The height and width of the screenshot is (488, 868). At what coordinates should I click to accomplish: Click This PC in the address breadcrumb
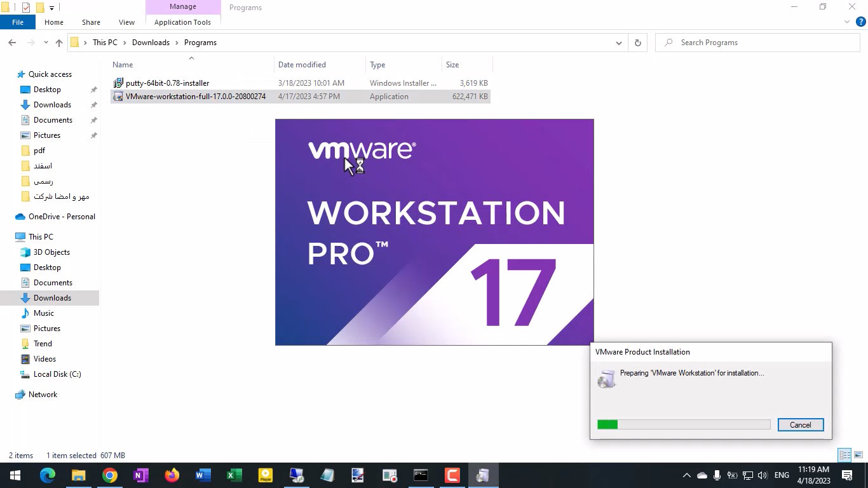(x=105, y=43)
